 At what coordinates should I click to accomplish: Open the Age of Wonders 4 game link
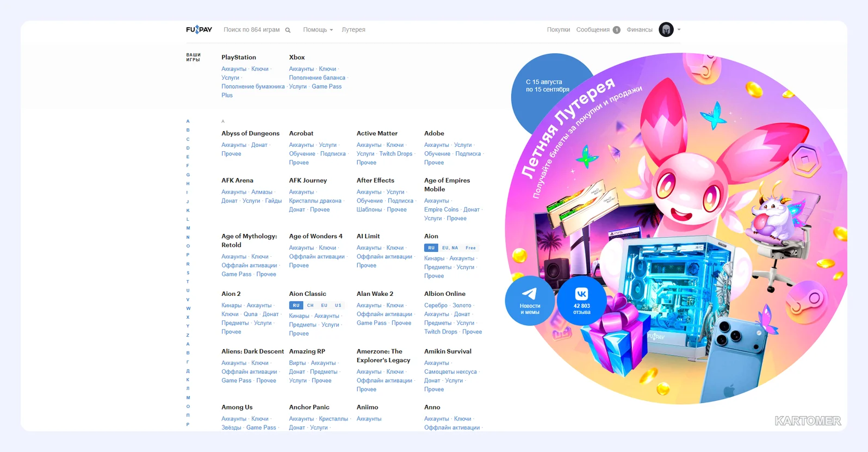pyautogui.click(x=316, y=236)
